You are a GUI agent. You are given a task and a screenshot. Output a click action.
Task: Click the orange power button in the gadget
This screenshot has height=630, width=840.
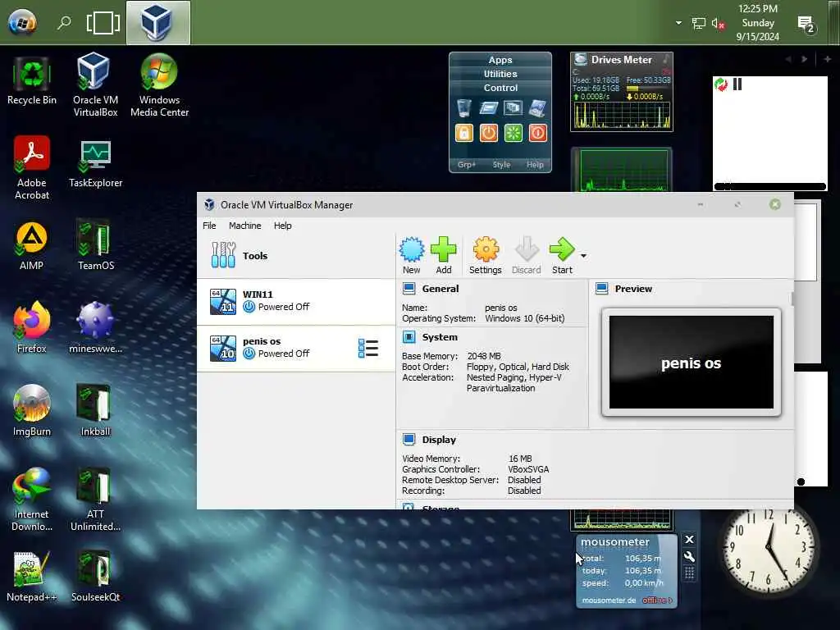pos(489,133)
